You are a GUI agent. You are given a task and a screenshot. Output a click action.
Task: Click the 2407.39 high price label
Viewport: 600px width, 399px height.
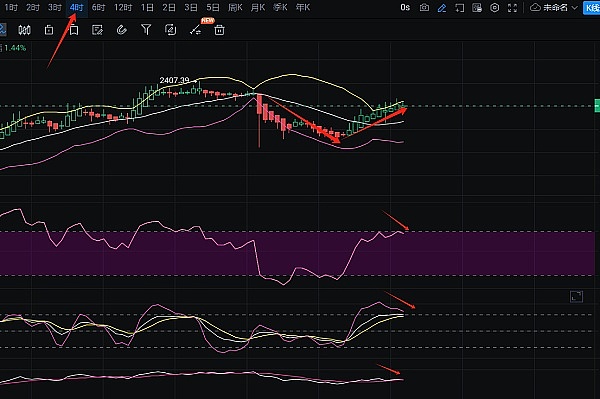click(x=174, y=80)
